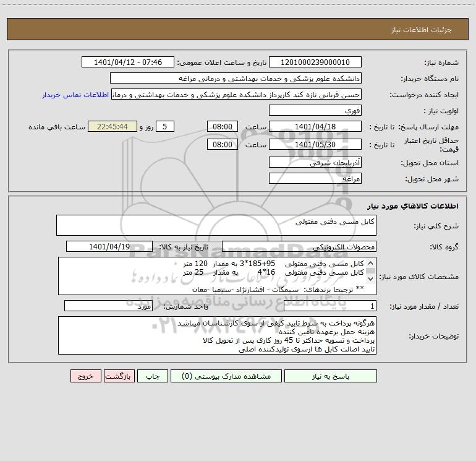Click spec line '4*16 به مقدار 25 متر'
The height and width of the screenshot is (461, 476).
(273, 272)
